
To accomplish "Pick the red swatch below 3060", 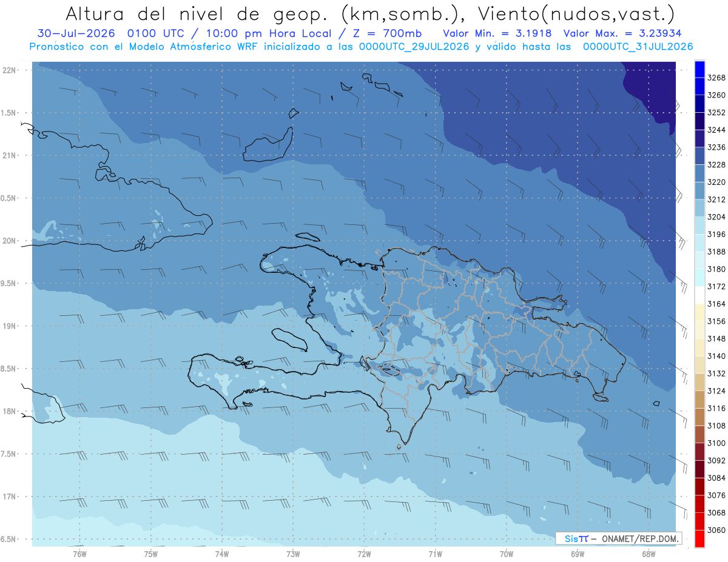I will coord(699,538).
